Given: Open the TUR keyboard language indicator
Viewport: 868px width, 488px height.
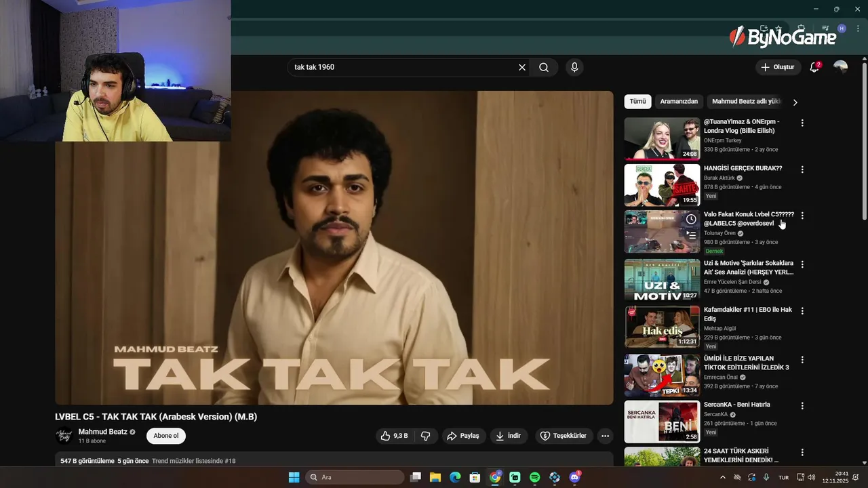Looking at the screenshot, I should tap(783, 477).
